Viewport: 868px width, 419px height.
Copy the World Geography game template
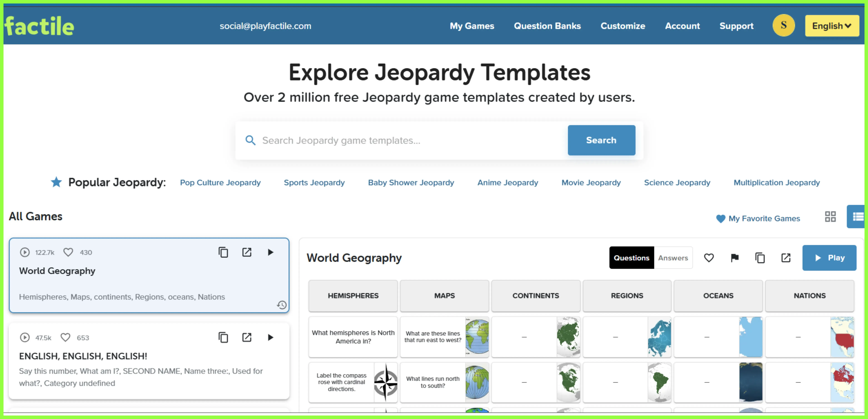coord(223,252)
